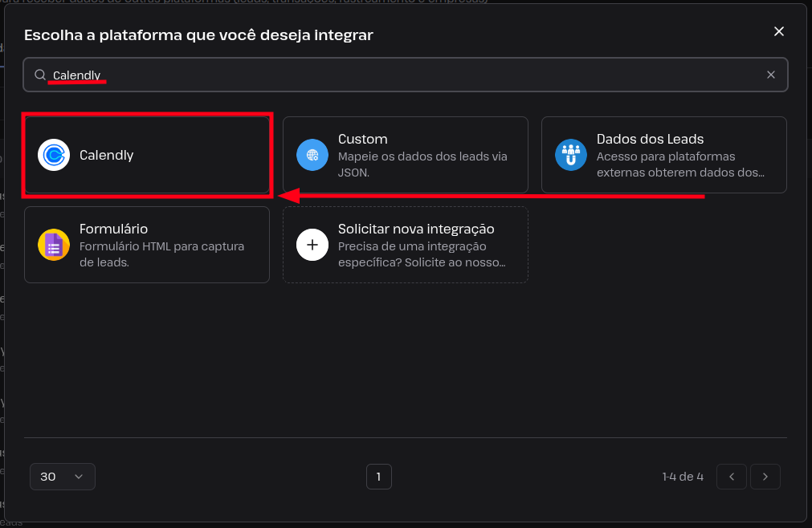Image resolution: width=812 pixels, height=528 pixels.
Task: Select the Calendly integration card
Action: point(147,155)
